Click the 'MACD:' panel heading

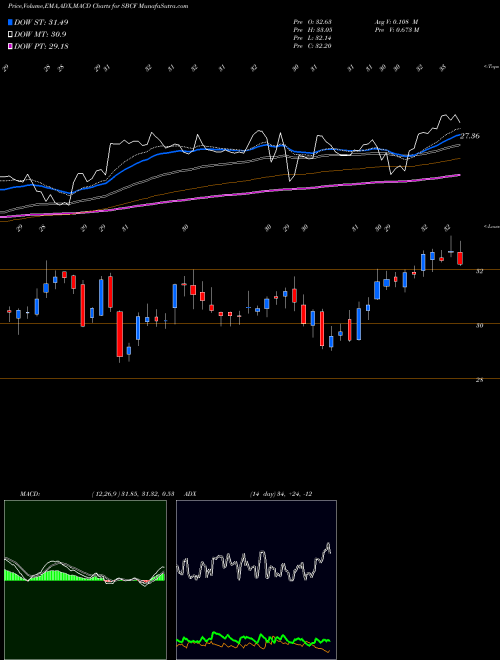point(30,494)
